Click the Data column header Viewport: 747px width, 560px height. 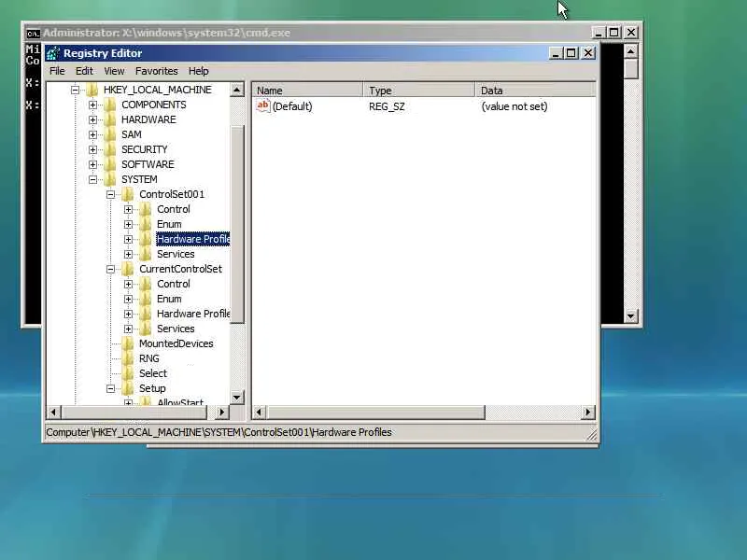coord(535,90)
